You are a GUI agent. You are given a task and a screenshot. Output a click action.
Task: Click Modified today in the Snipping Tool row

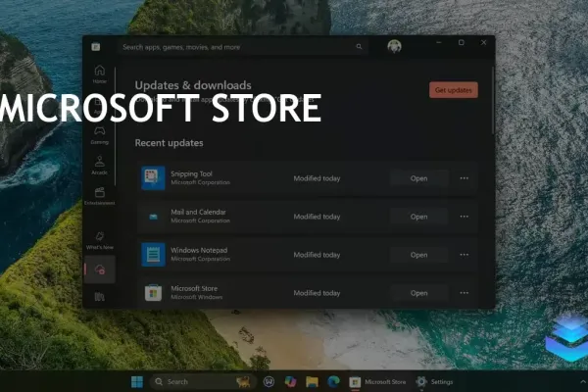pos(317,178)
